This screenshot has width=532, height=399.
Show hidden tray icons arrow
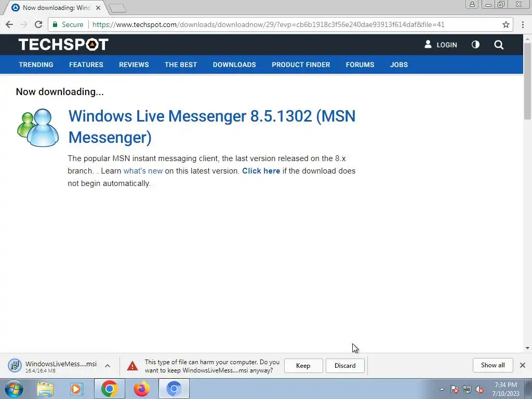[x=442, y=389]
